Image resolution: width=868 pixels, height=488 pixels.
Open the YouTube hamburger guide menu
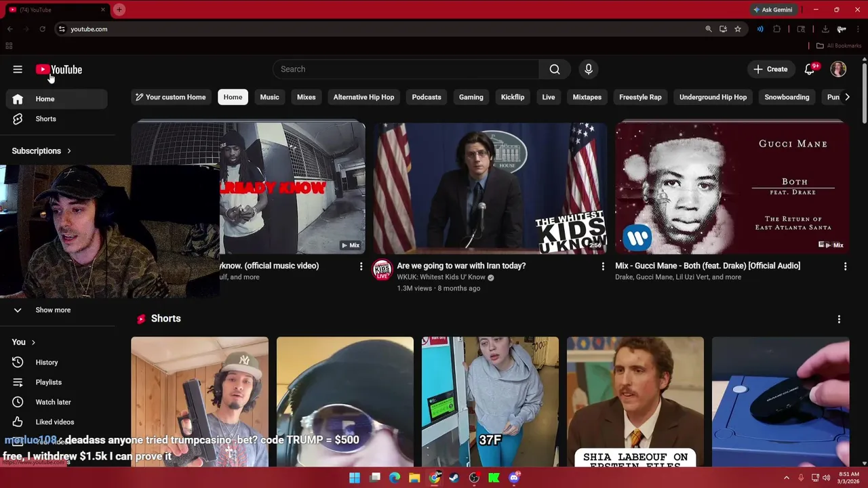tap(18, 69)
